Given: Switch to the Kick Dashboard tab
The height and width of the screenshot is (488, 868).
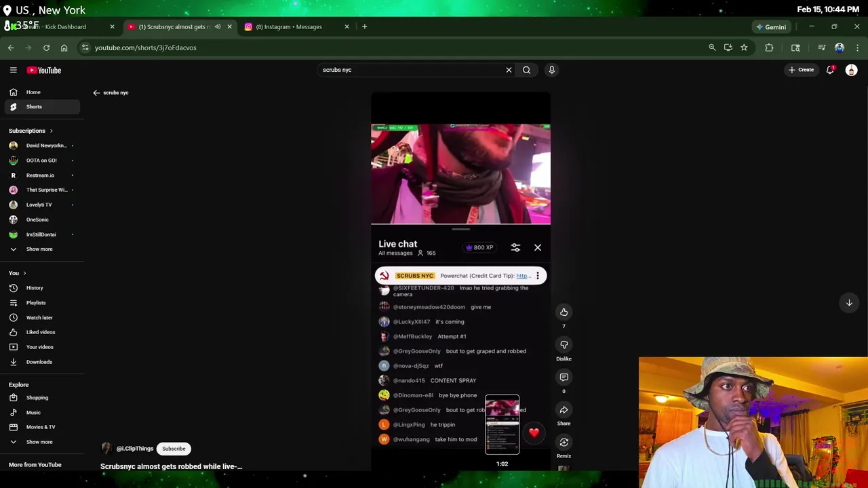Looking at the screenshot, I should point(59,27).
